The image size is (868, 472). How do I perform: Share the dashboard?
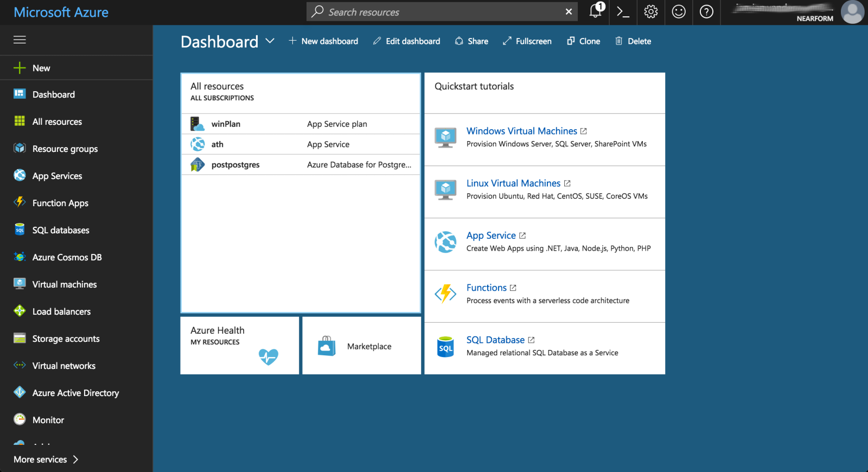pos(471,41)
